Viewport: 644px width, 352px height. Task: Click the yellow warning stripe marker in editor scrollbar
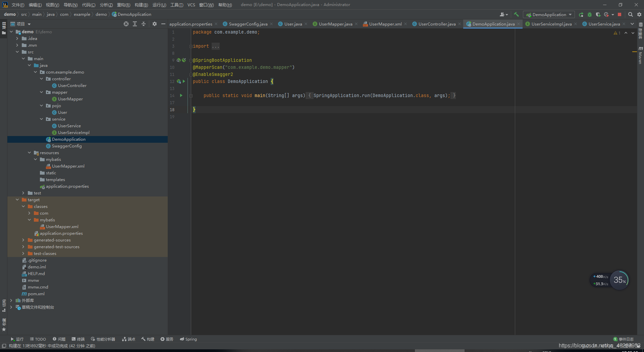[x=634, y=52]
